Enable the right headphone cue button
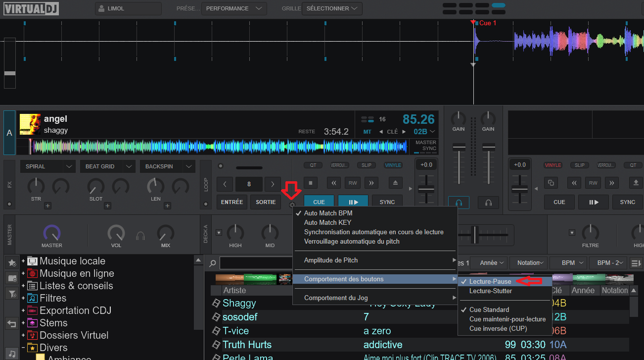Screen dimensions: 644x360 tap(488, 203)
